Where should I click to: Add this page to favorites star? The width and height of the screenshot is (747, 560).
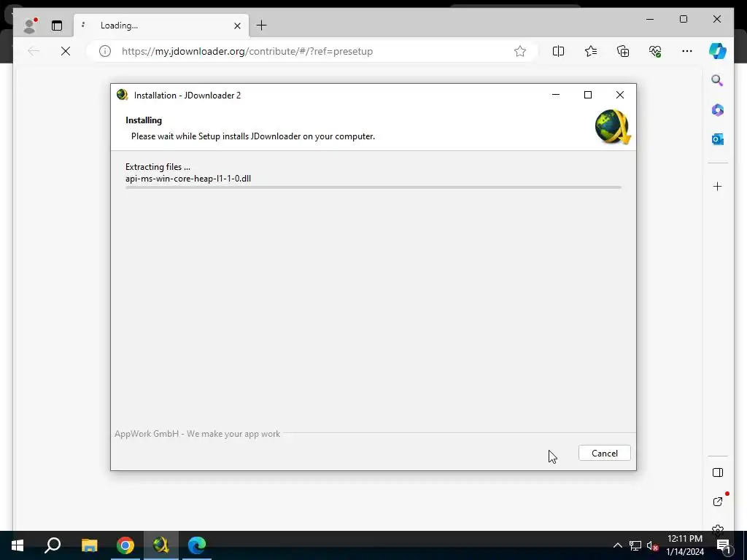(x=519, y=51)
